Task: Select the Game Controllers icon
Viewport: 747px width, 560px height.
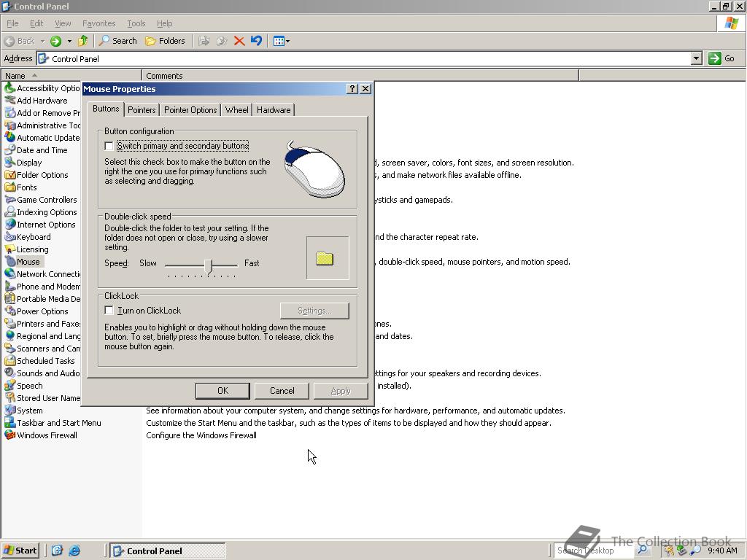Action: [x=10, y=200]
